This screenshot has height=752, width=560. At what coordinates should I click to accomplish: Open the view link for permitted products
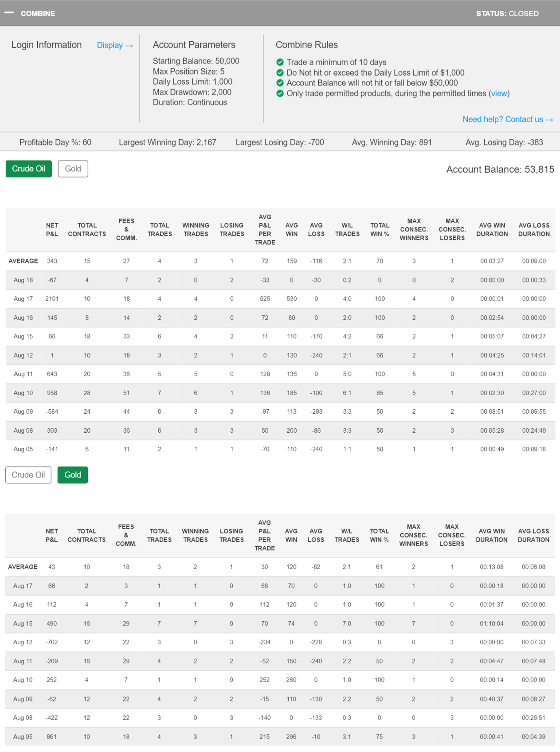point(499,94)
